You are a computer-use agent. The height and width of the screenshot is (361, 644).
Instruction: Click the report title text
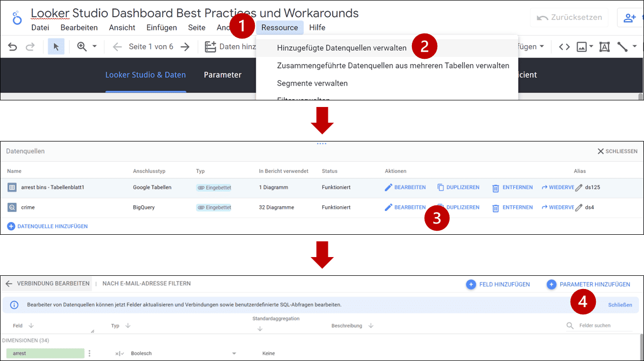195,13
